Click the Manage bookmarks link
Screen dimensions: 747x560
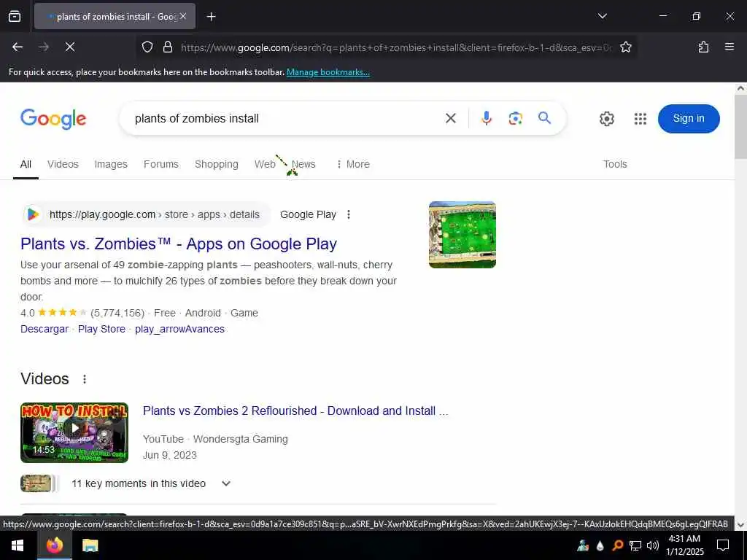[x=328, y=72]
